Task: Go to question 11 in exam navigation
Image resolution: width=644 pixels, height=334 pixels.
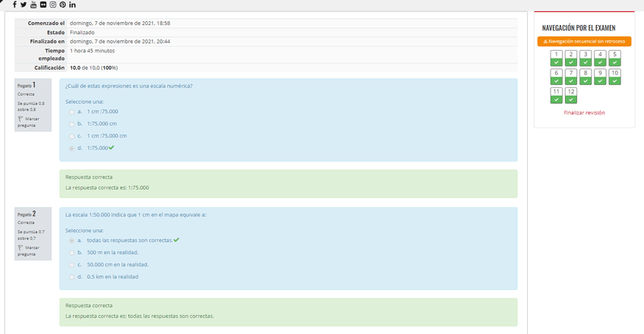Action: (x=556, y=95)
